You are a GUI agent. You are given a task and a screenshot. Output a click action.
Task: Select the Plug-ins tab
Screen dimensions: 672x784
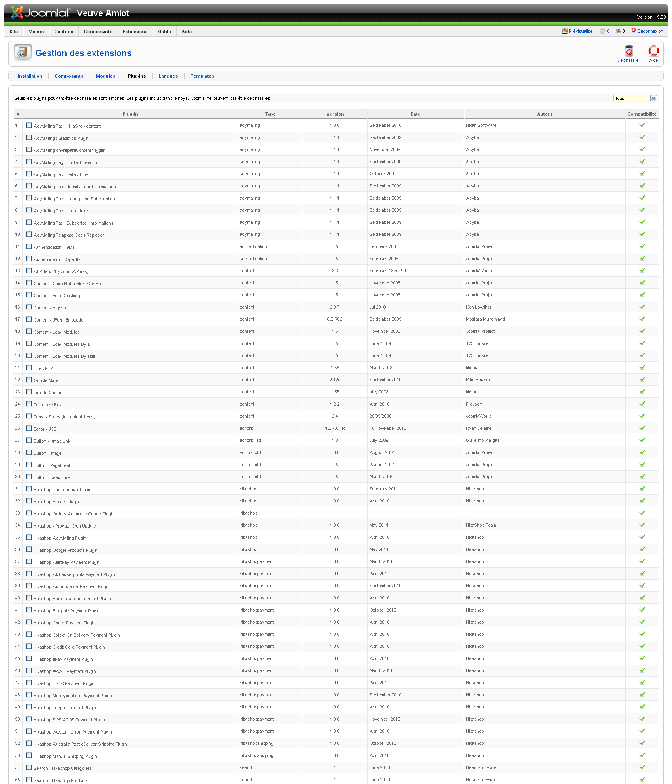click(137, 76)
